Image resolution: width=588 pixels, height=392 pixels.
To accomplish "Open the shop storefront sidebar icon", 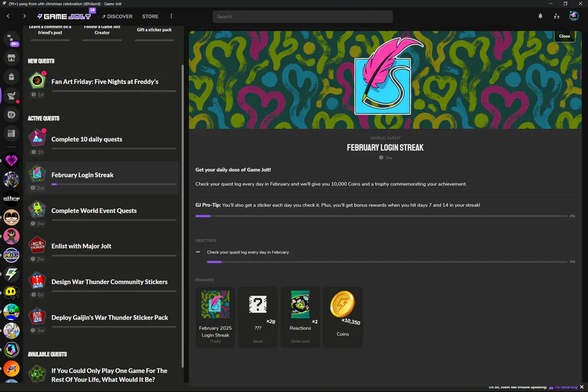I will coord(11,57).
